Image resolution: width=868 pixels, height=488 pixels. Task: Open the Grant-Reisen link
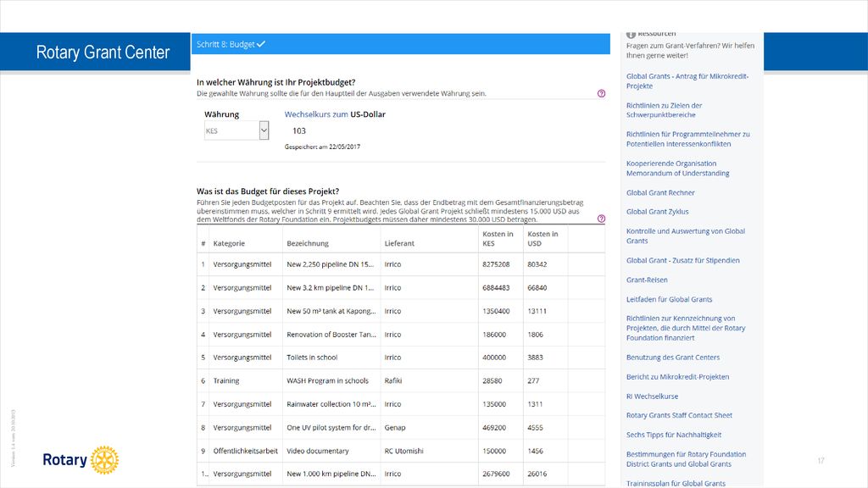pos(647,280)
